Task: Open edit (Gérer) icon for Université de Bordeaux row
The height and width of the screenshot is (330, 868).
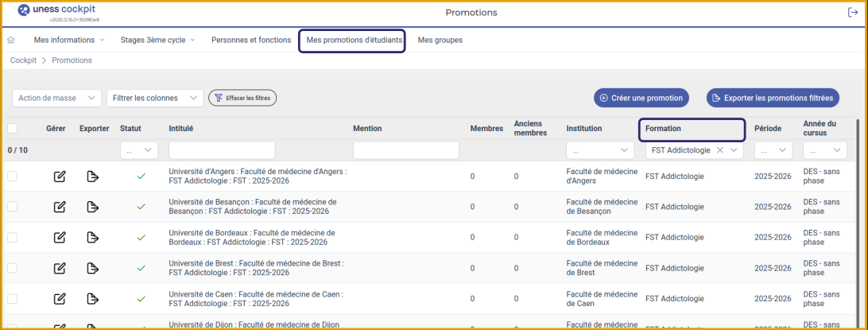Action: tap(59, 237)
